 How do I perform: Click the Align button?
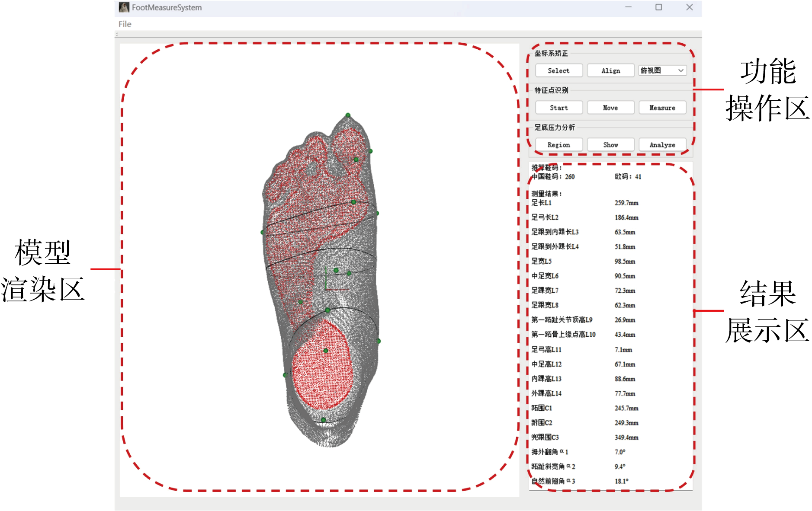tap(610, 70)
